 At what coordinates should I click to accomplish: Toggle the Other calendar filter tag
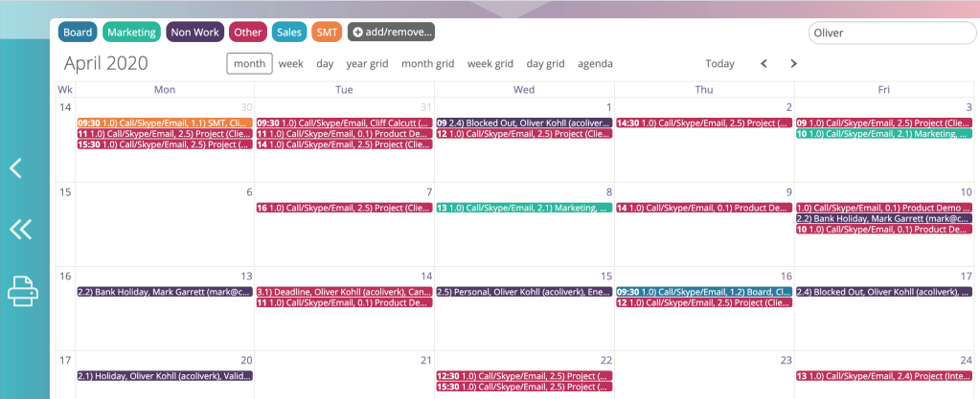247,33
